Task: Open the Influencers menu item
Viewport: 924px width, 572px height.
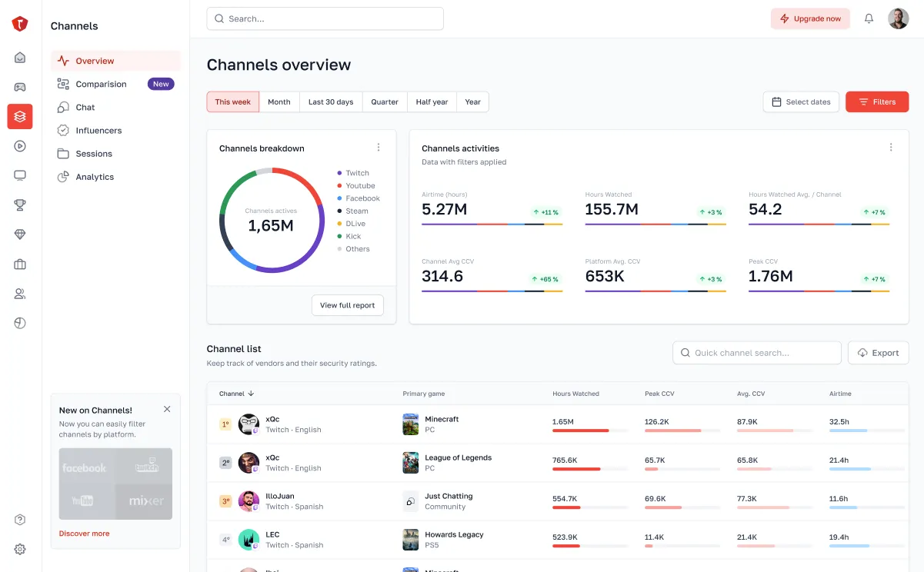Action: click(98, 131)
